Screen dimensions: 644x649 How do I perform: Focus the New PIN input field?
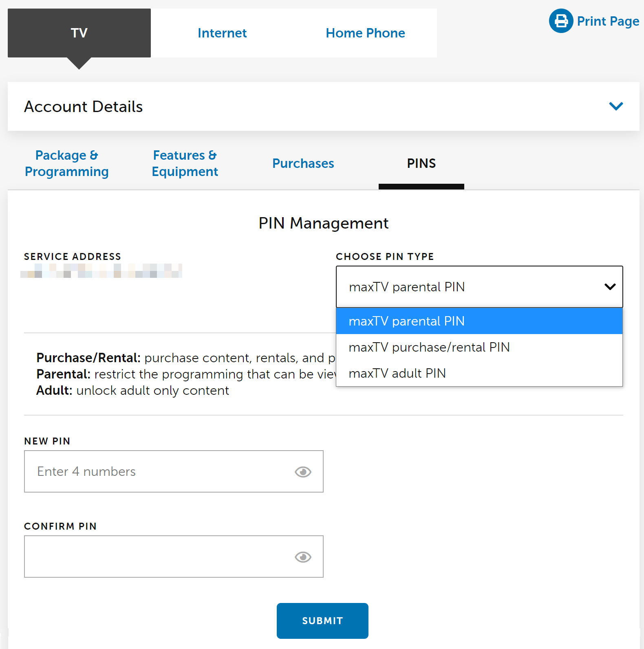pyautogui.click(x=159, y=471)
